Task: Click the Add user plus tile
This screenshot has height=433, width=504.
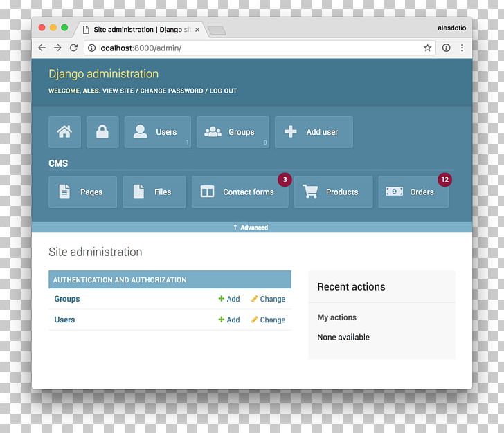Action: (314, 132)
